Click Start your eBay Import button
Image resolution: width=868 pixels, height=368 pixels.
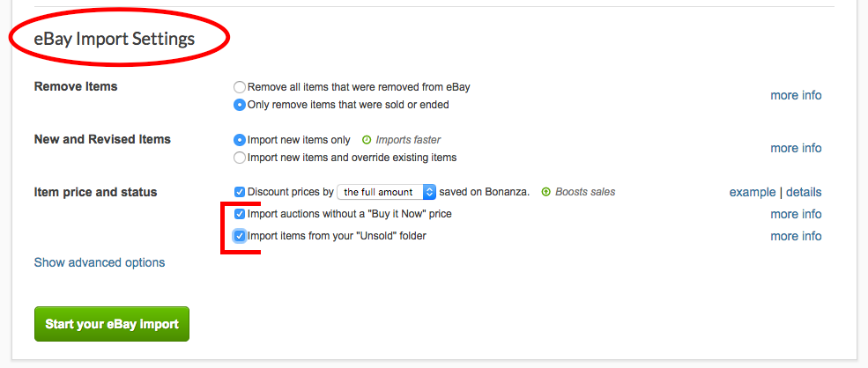[112, 324]
